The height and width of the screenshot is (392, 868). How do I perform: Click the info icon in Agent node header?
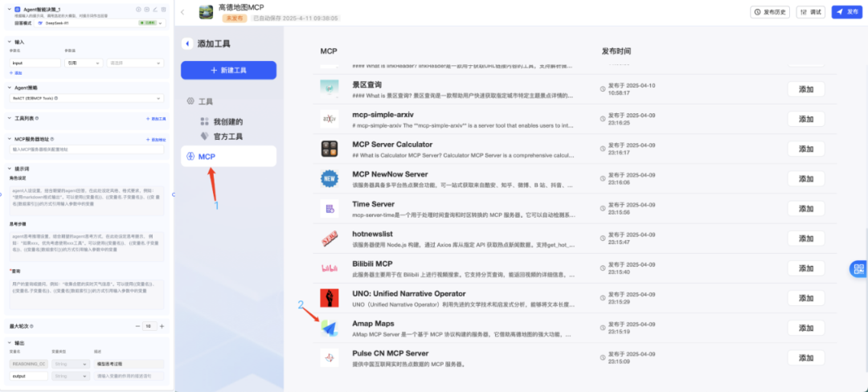click(x=138, y=10)
